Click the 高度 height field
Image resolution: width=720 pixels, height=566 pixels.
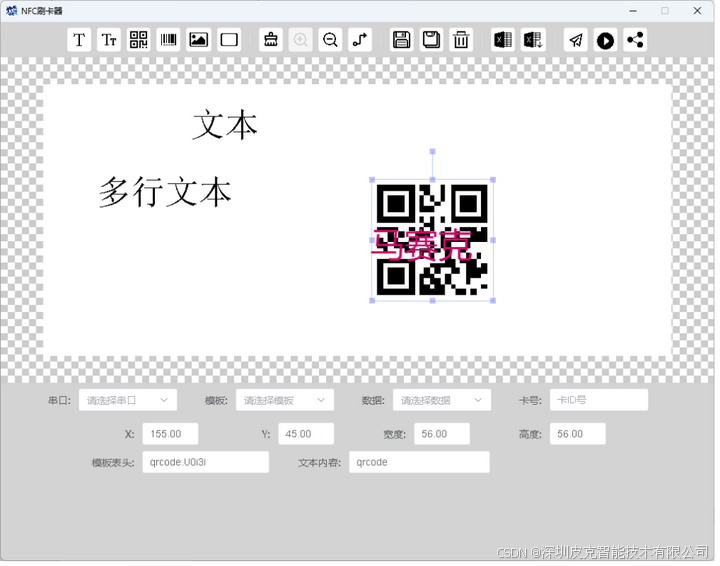coord(578,434)
